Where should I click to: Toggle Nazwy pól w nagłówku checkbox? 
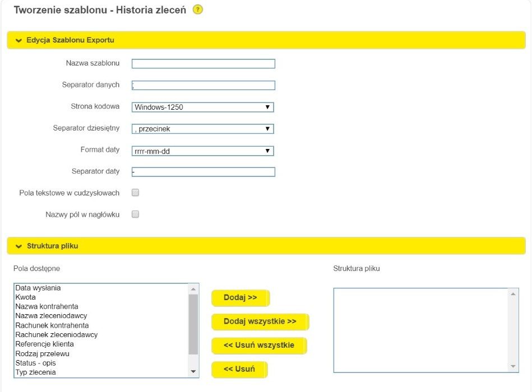pos(135,214)
